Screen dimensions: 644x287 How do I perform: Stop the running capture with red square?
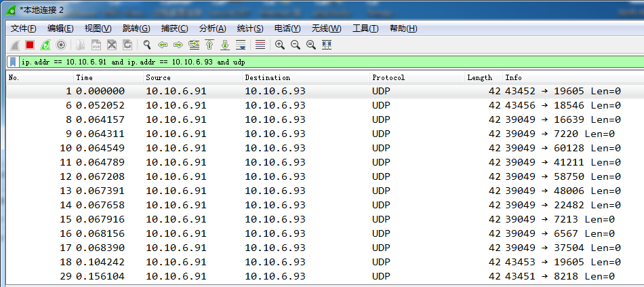point(30,45)
